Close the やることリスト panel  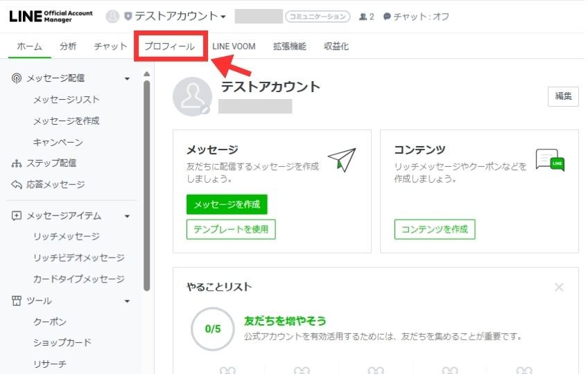(x=559, y=287)
